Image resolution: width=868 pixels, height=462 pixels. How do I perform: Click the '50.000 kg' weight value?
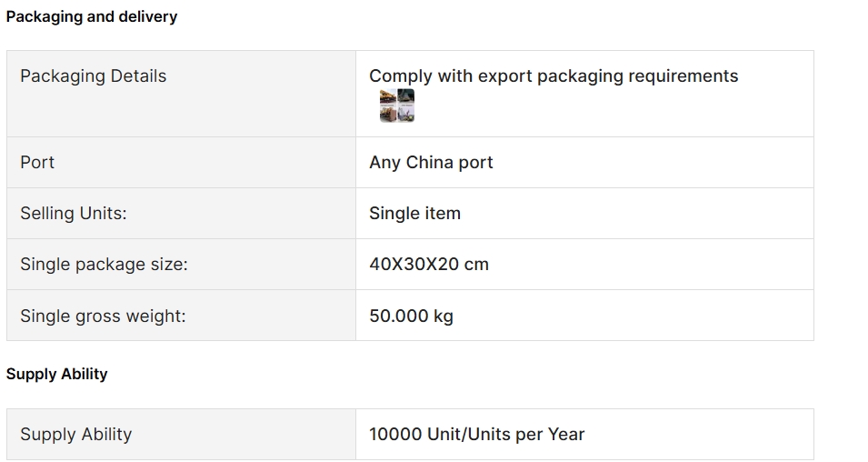pyautogui.click(x=412, y=316)
